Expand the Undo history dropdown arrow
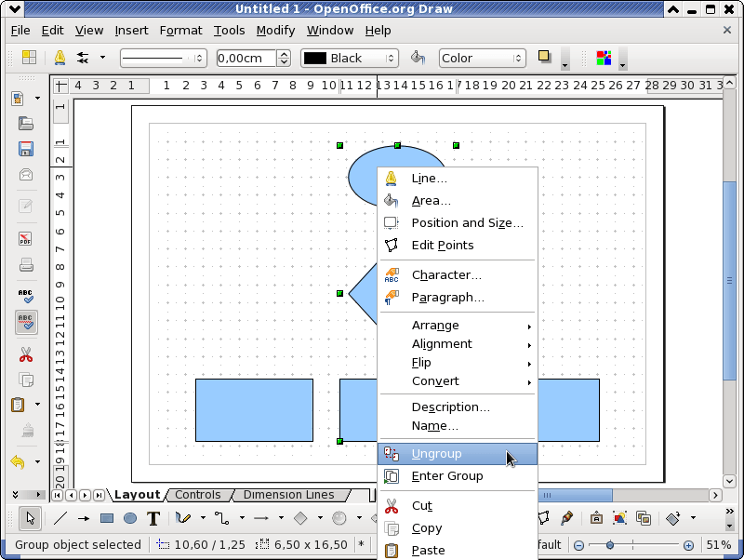The height and width of the screenshot is (560, 744). click(x=37, y=461)
